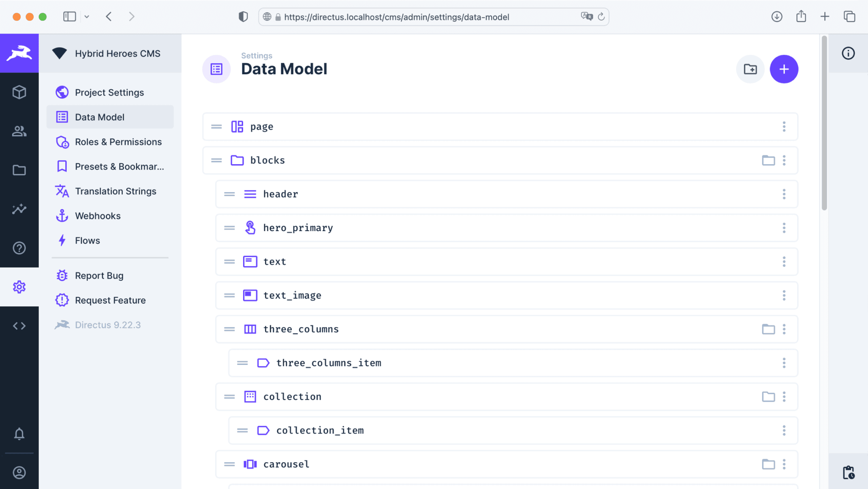868x489 pixels.
Task: Expand the blocks folder group
Action: 237,160
